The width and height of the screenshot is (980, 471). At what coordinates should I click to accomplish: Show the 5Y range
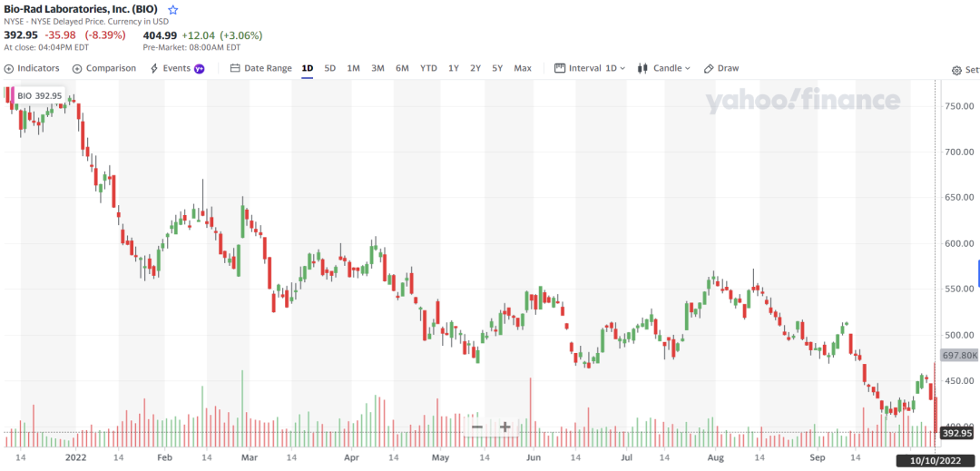tap(497, 68)
